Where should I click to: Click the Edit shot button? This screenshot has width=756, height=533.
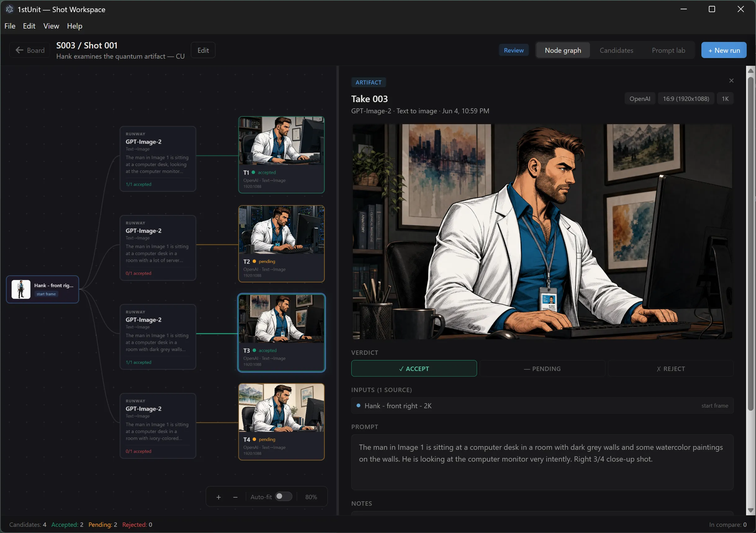click(x=203, y=50)
